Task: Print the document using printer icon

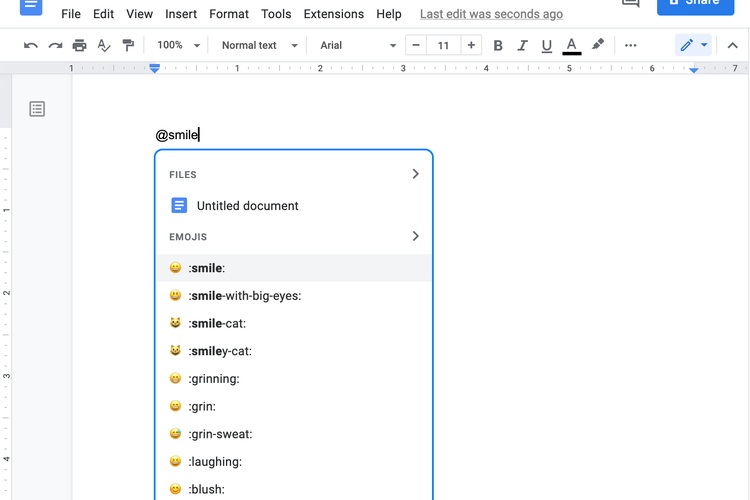Action: click(x=79, y=45)
